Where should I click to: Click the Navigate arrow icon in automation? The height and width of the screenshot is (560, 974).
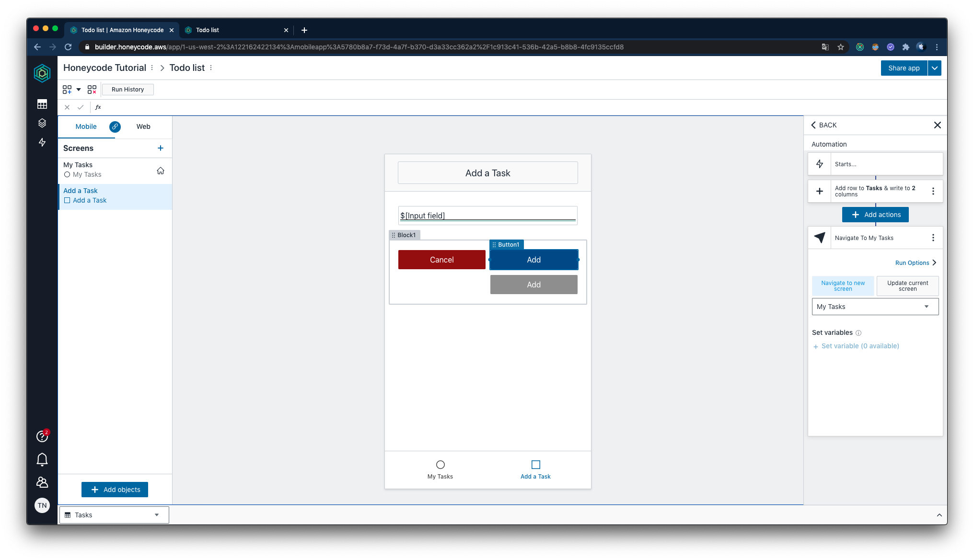click(x=820, y=238)
